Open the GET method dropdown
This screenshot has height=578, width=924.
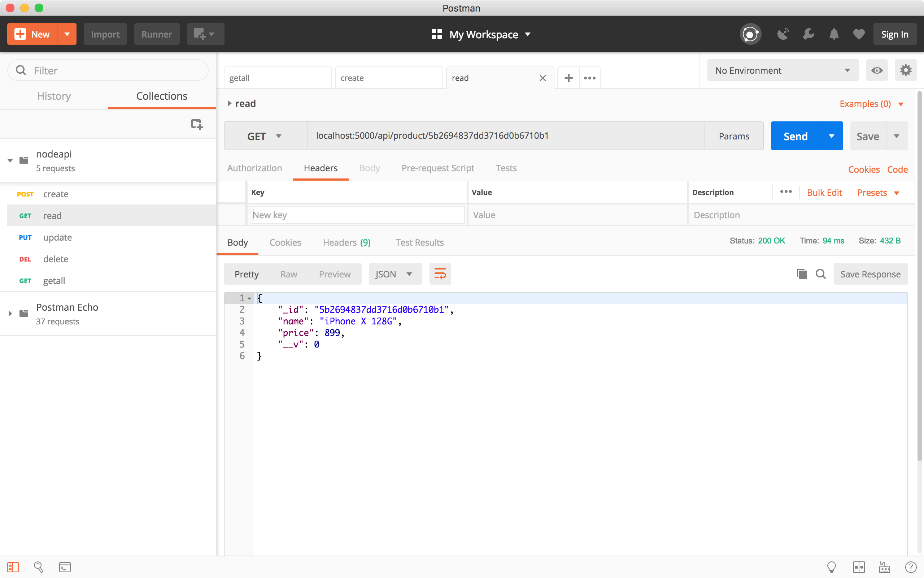[265, 136]
